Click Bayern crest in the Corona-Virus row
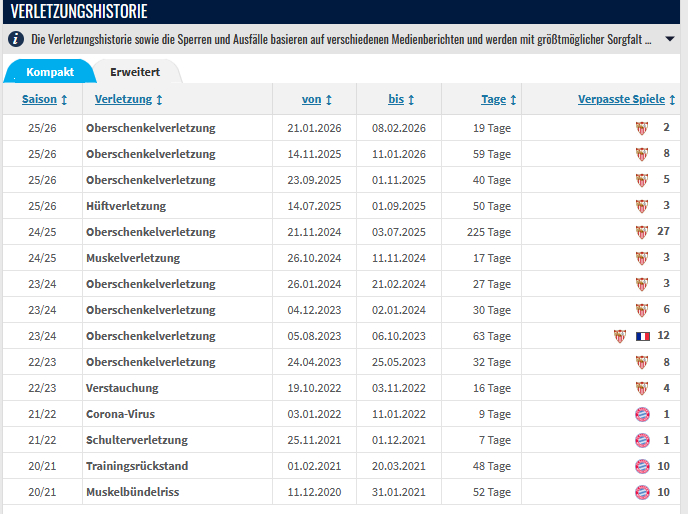 [642, 414]
